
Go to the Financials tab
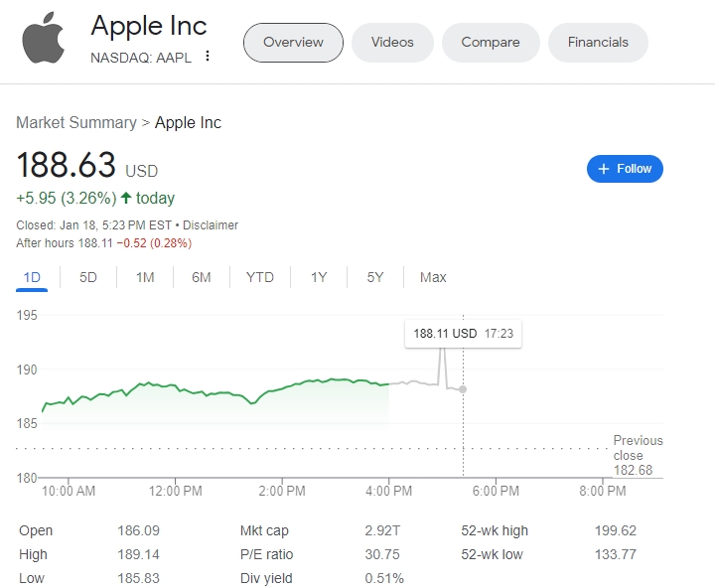(598, 43)
